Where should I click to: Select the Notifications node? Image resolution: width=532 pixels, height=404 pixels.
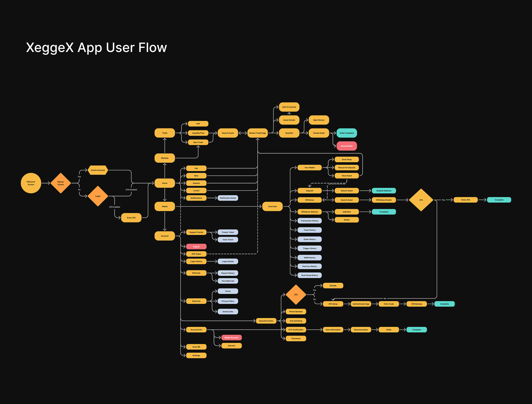(196, 198)
